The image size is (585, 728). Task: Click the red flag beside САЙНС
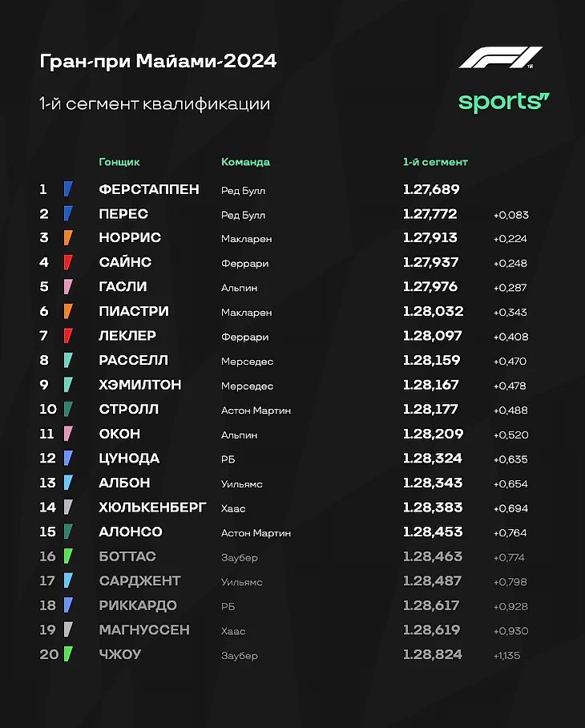tap(68, 262)
